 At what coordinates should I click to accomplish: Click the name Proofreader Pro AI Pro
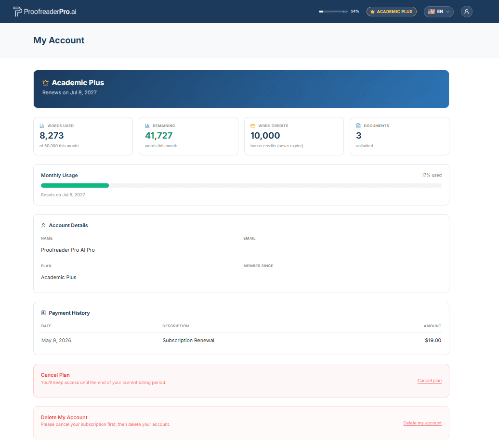tap(68, 250)
